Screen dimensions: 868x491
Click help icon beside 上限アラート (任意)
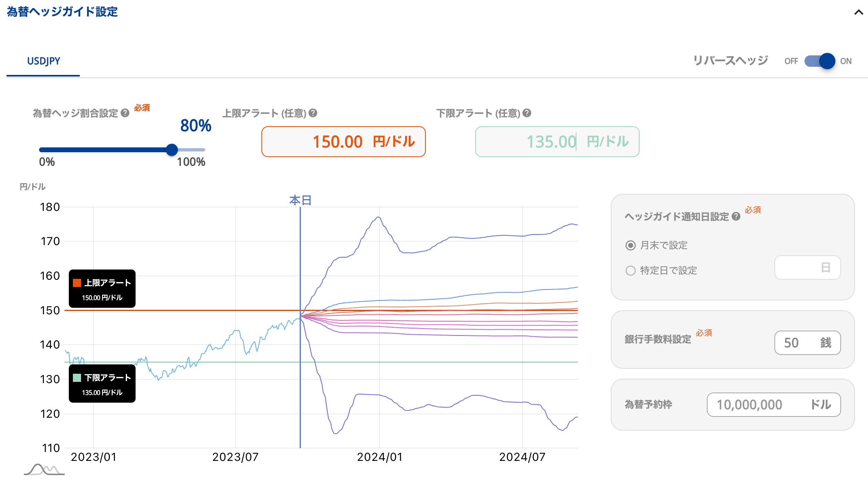point(313,113)
